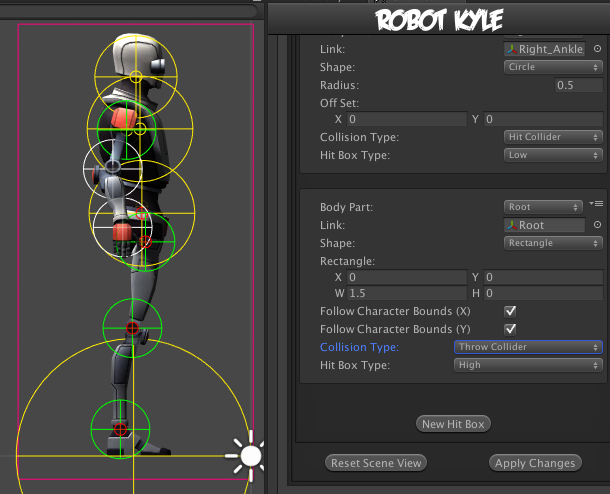Open Shape dropdown set to Rectangle
This screenshot has height=494, width=610.
pyautogui.click(x=553, y=243)
